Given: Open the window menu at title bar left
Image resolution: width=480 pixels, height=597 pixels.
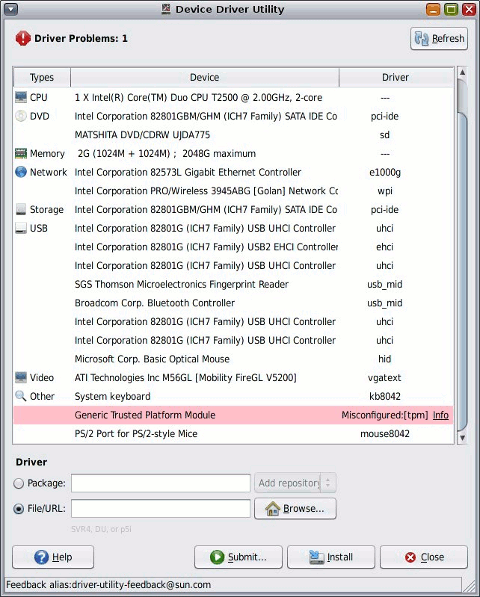Looking at the screenshot, I should [11, 10].
